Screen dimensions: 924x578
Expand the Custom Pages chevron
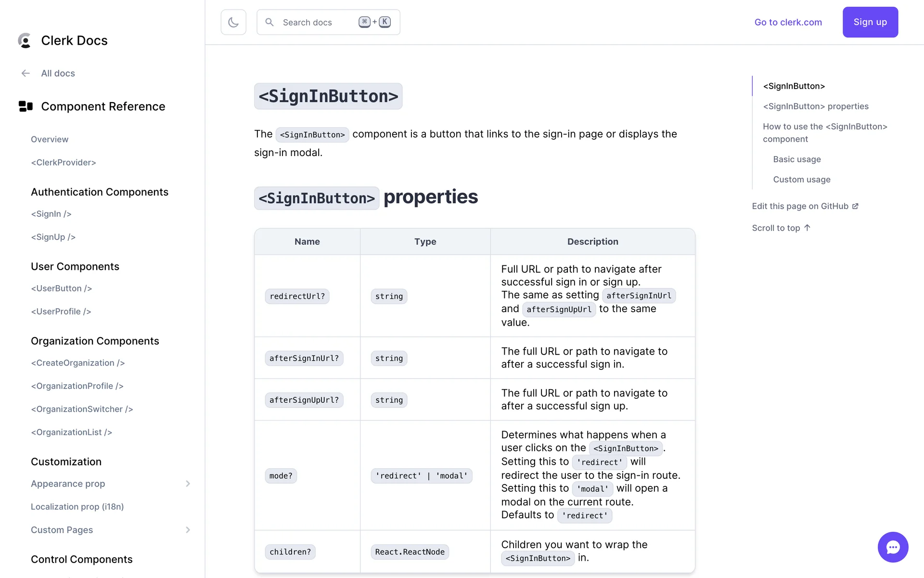188,530
